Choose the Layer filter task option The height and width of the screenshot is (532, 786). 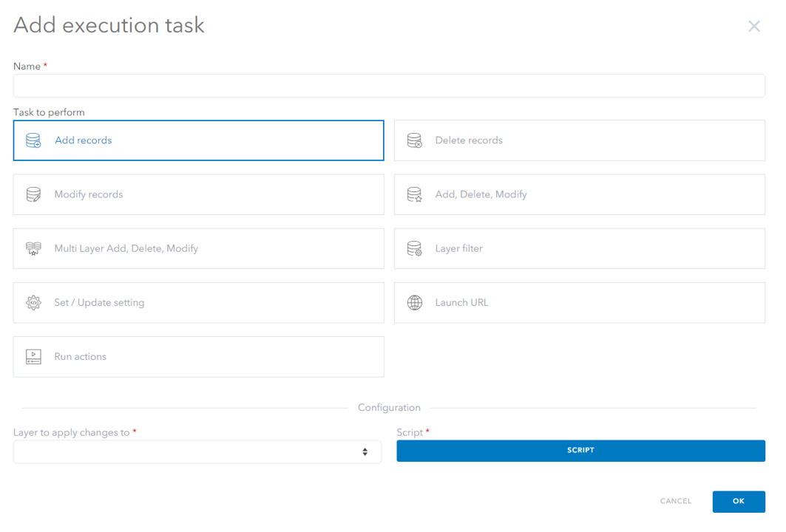pyautogui.click(x=580, y=248)
